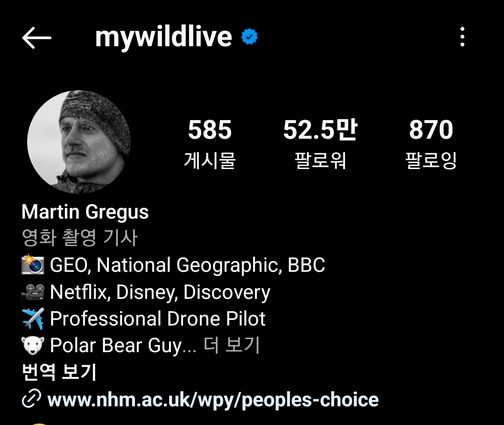Click the chain link icon
This screenshot has width=504, height=425.
(x=32, y=400)
